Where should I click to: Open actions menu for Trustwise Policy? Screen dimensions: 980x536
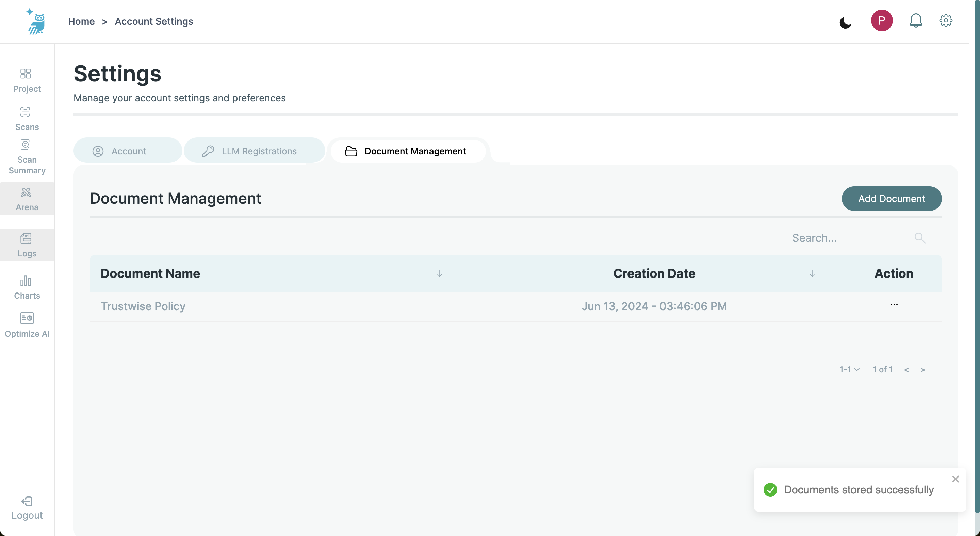click(894, 305)
